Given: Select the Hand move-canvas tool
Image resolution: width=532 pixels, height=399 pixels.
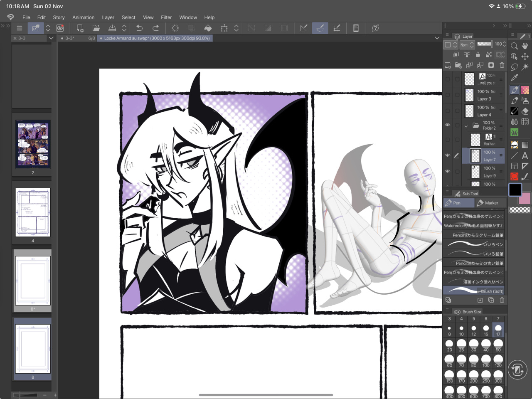Looking at the screenshot, I should tap(525, 46).
